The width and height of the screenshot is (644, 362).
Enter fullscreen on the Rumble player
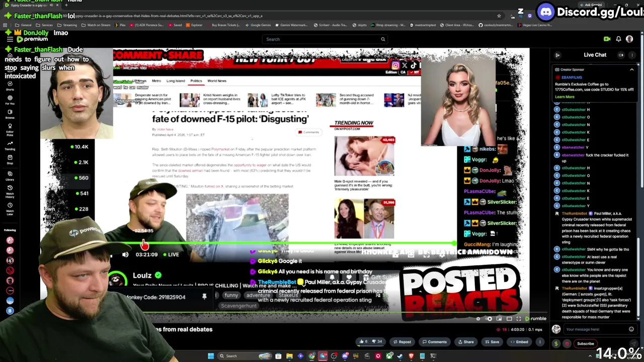pyautogui.click(x=519, y=319)
